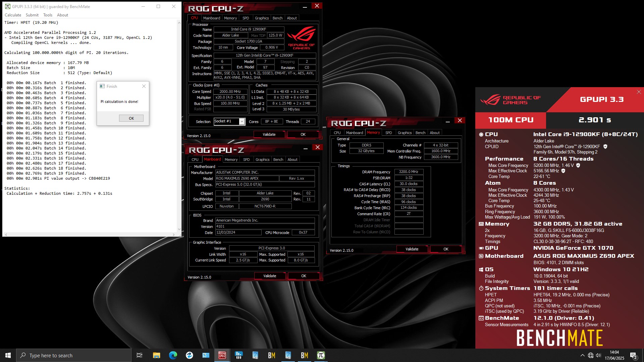Click OK in the Motherboard CPU-Z window

304,276
